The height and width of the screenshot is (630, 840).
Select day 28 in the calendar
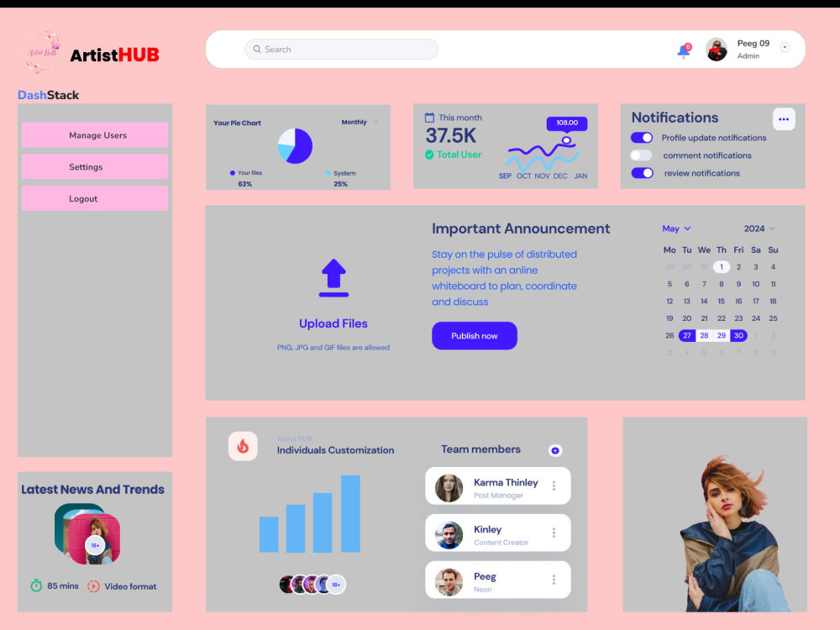705,335
